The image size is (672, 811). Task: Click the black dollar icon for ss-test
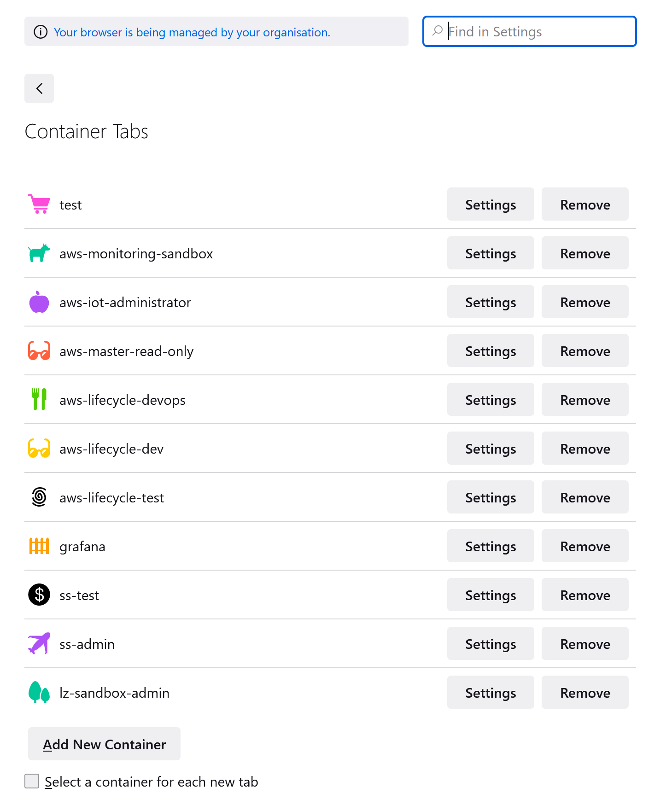[x=39, y=595]
